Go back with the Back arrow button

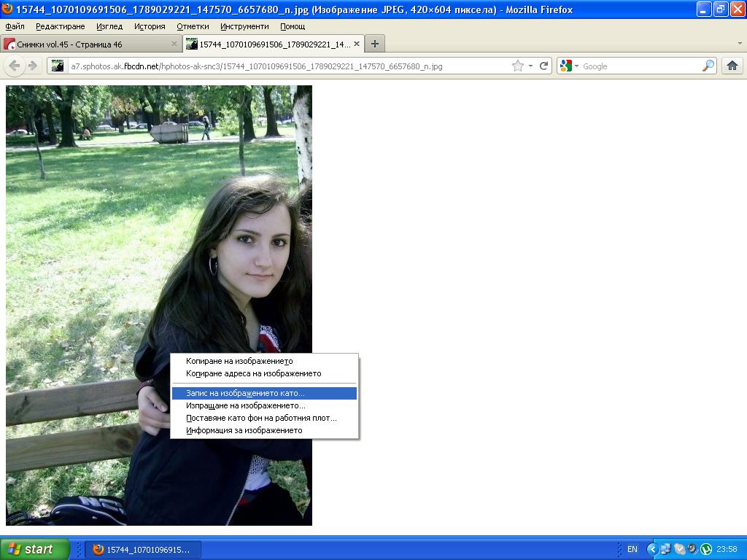click(x=15, y=66)
